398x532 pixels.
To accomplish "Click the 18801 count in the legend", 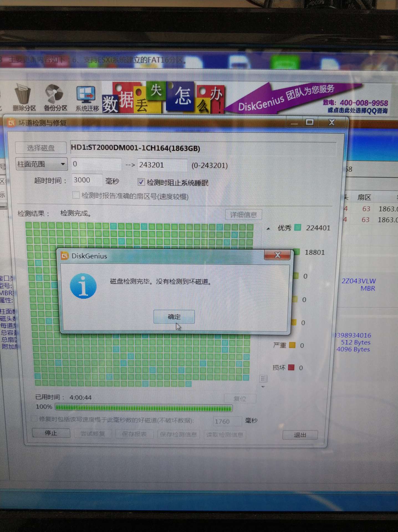I will point(315,252).
